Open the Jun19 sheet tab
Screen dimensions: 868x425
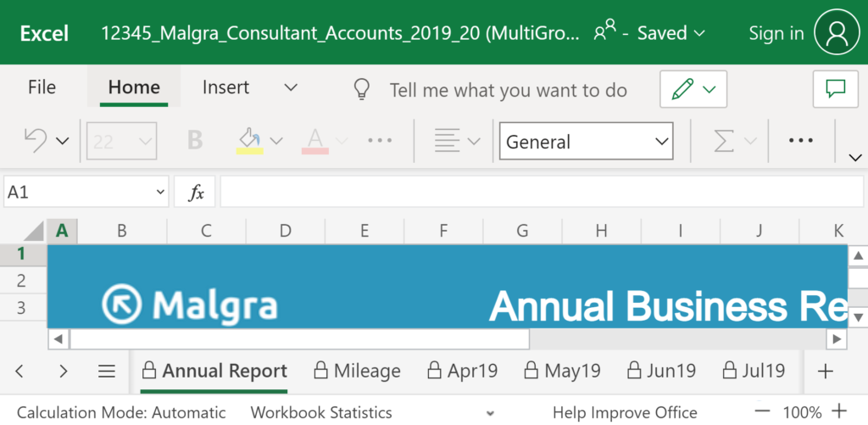(x=661, y=371)
